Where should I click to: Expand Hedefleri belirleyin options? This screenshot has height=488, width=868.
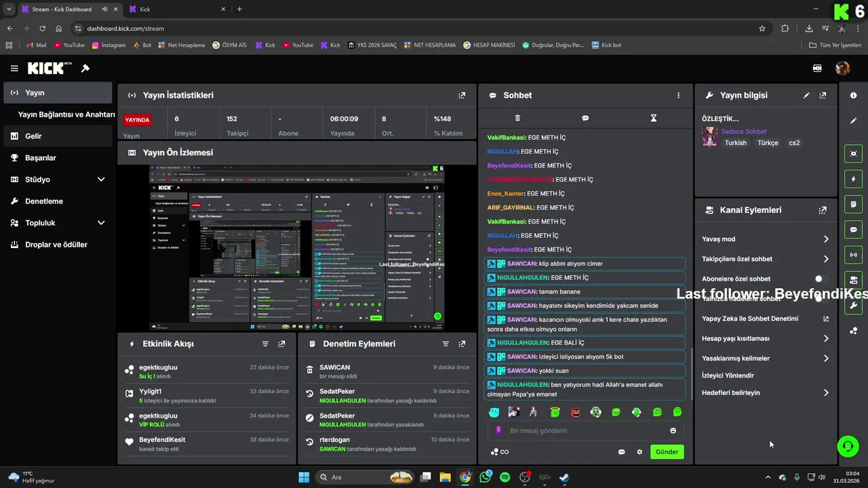click(826, 392)
